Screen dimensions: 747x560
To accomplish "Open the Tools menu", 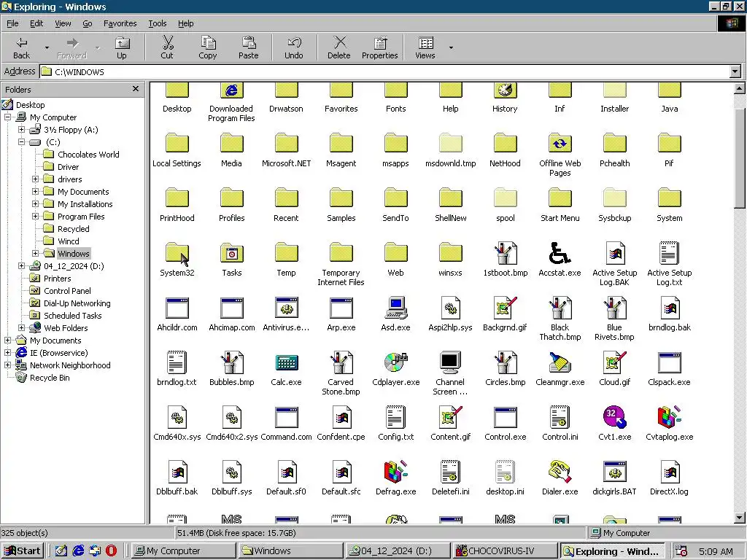I will pos(158,23).
